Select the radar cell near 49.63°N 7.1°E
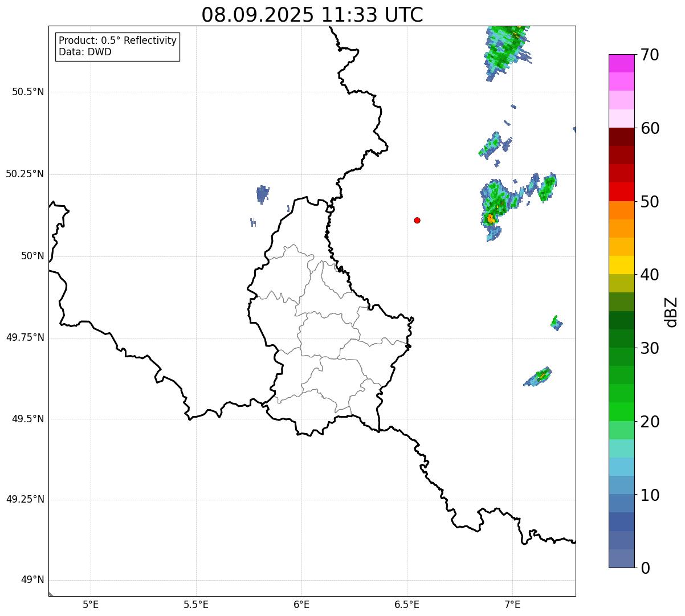Screen dimensions: 685x616 pos(539,377)
